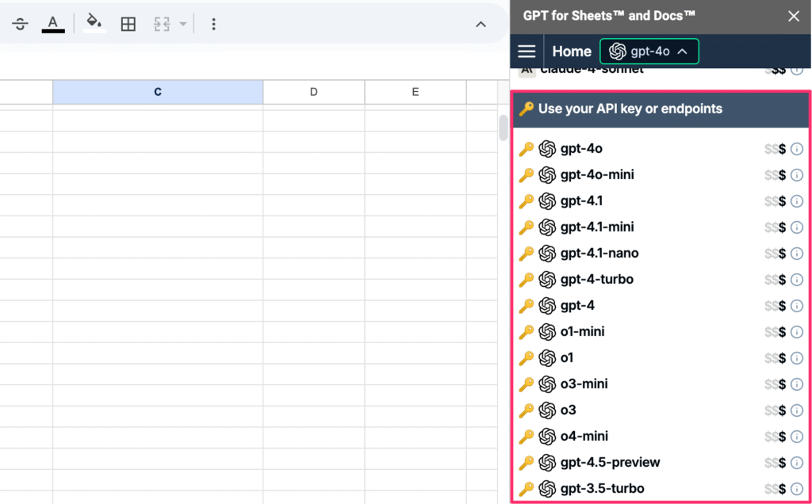The width and height of the screenshot is (812, 504).
Task: Open the sidebar hamburger menu
Action: point(527,52)
